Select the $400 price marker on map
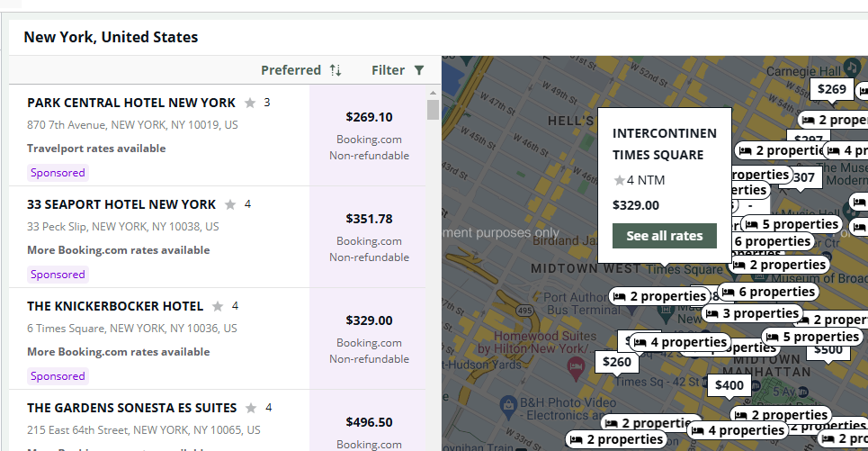868x451 pixels. point(729,385)
